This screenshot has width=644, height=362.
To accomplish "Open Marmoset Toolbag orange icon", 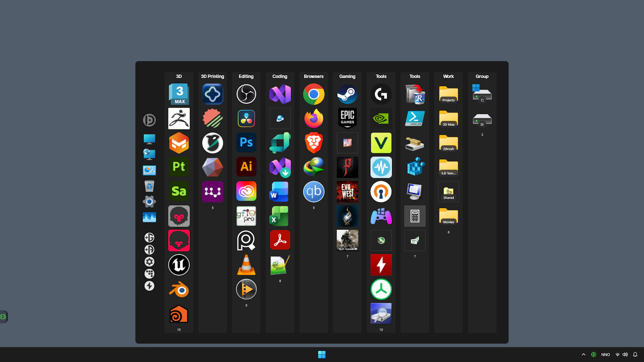I will 179,143.
